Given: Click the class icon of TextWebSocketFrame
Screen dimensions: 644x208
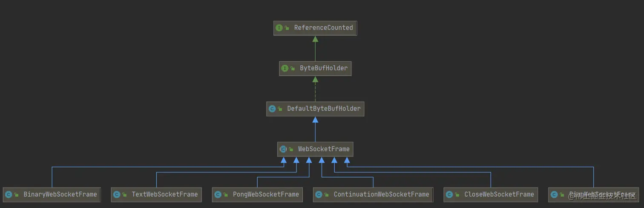Looking at the screenshot, I should [117, 194].
